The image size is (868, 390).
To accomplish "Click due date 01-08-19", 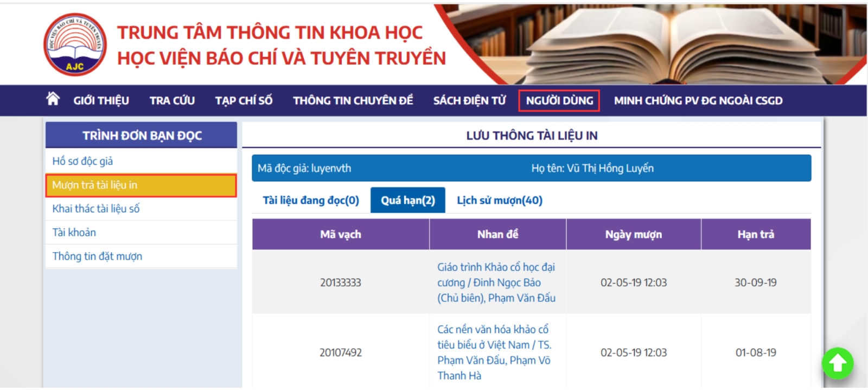I will 756,353.
